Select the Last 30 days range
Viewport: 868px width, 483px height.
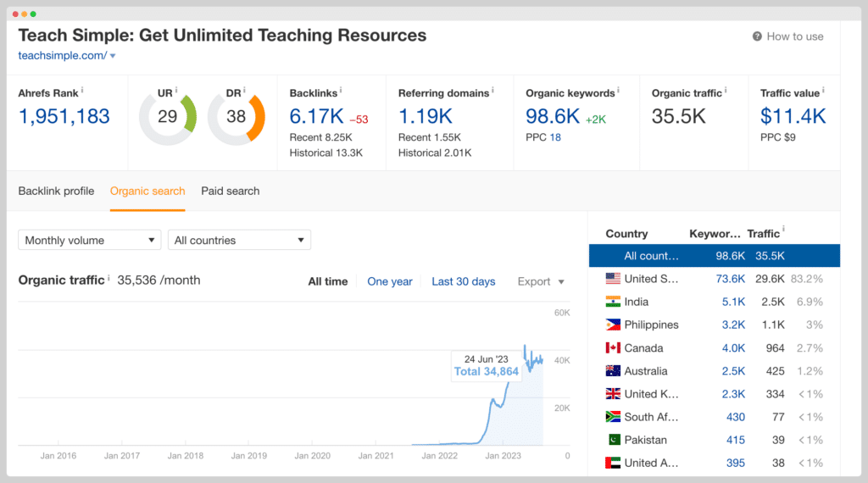point(464,281)
